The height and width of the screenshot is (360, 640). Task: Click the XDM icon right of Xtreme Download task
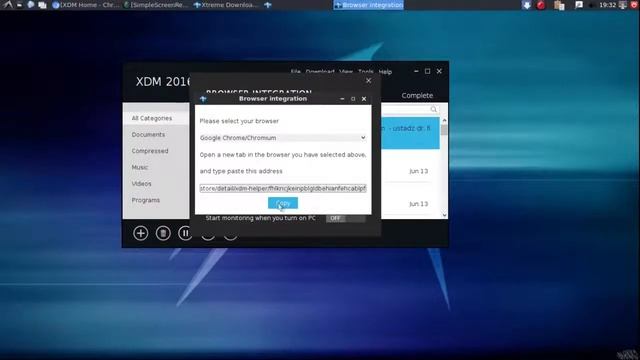coord(268,5)
